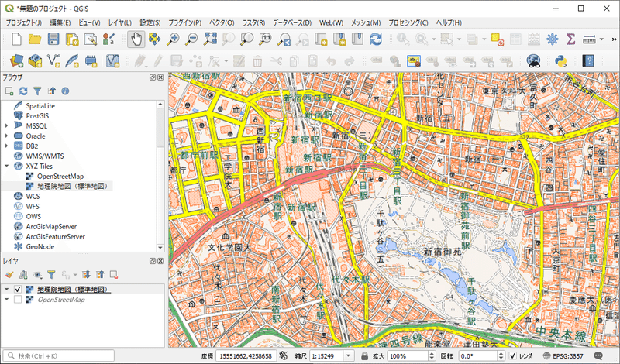
Task: Select the Pan Map hand tool
Action: tap(136, 38)
